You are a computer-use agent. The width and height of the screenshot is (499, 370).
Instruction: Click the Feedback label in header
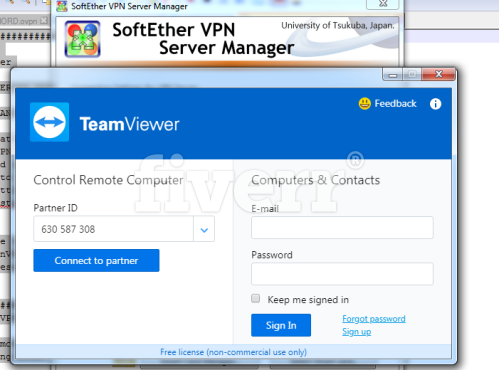(395, 104)
